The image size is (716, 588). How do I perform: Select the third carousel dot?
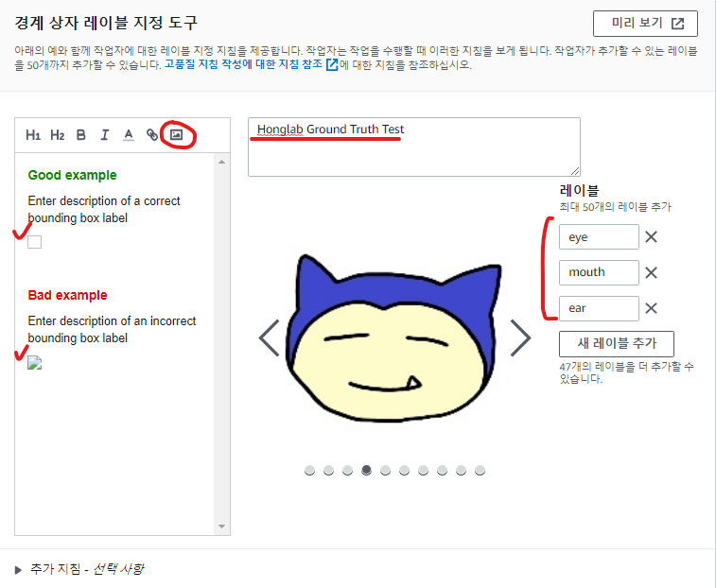[x=347, y=470]
